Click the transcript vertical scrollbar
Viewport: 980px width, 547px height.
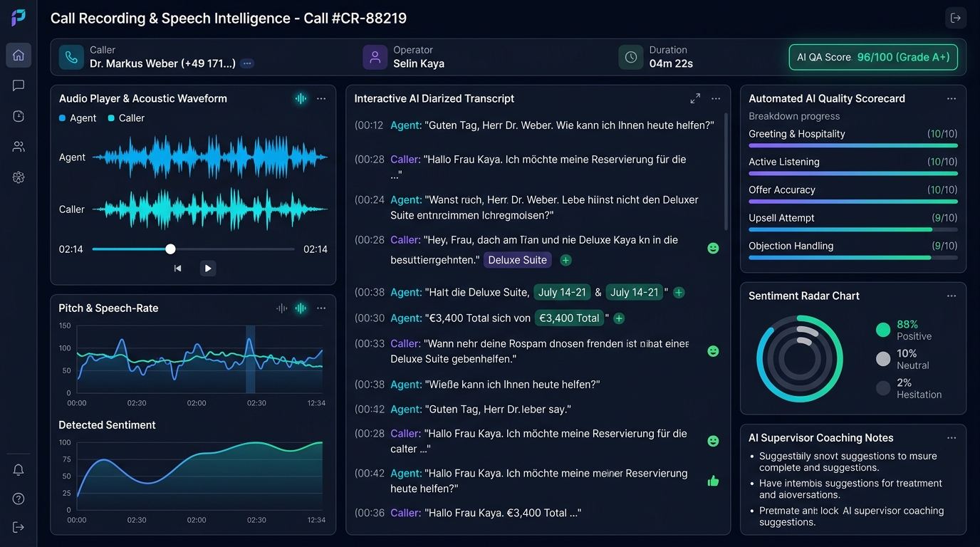click(726, 171)
